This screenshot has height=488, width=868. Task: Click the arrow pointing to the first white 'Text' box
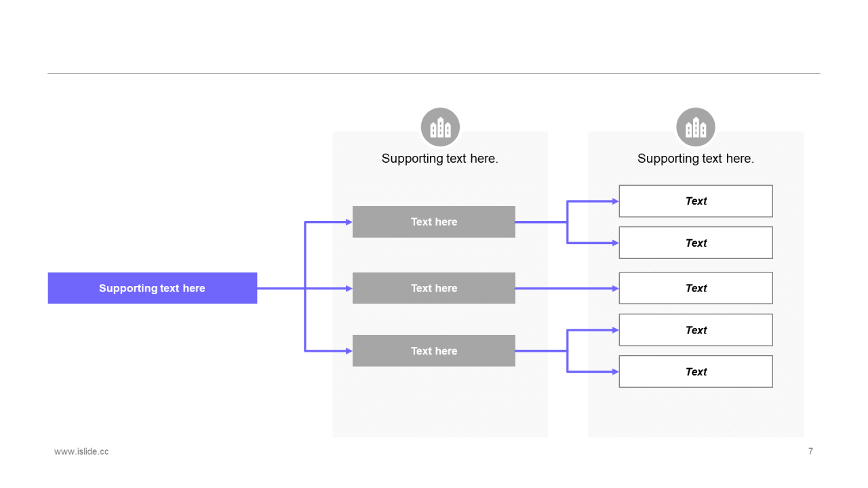click(593, 201)
